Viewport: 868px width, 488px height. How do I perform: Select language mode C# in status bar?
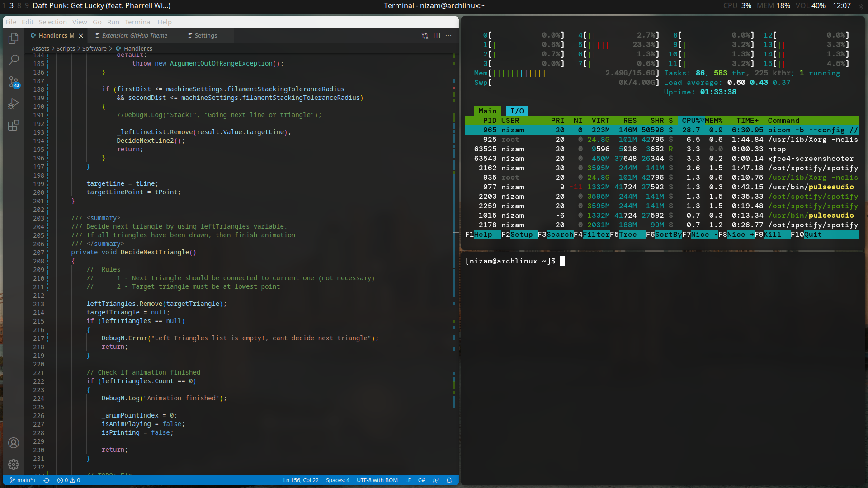pos(421,480)
